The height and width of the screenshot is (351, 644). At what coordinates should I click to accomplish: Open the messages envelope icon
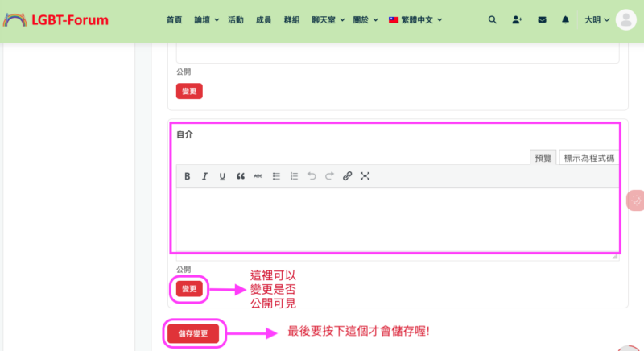coord(542,19)
